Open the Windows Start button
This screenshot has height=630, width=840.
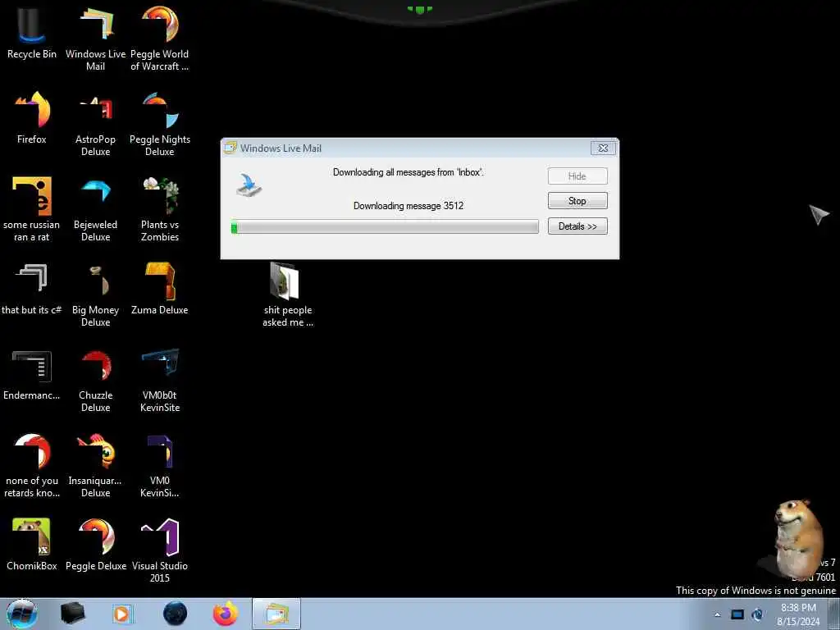(21, 614)
